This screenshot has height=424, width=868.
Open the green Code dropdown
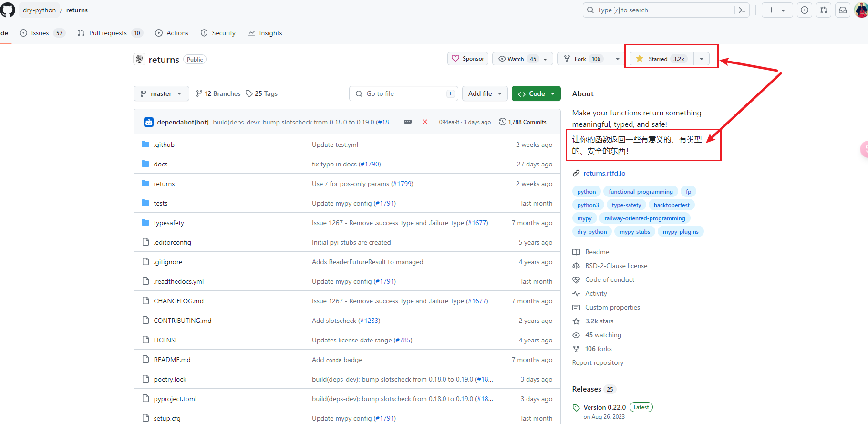(x=536, y=93)
